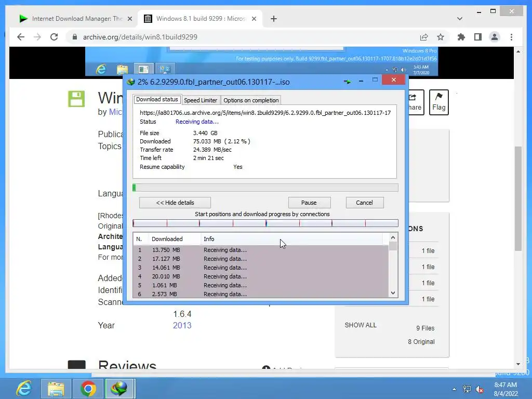Open the Chrome extensions puzzle icon
532x399 pixels.
[461, 37]
